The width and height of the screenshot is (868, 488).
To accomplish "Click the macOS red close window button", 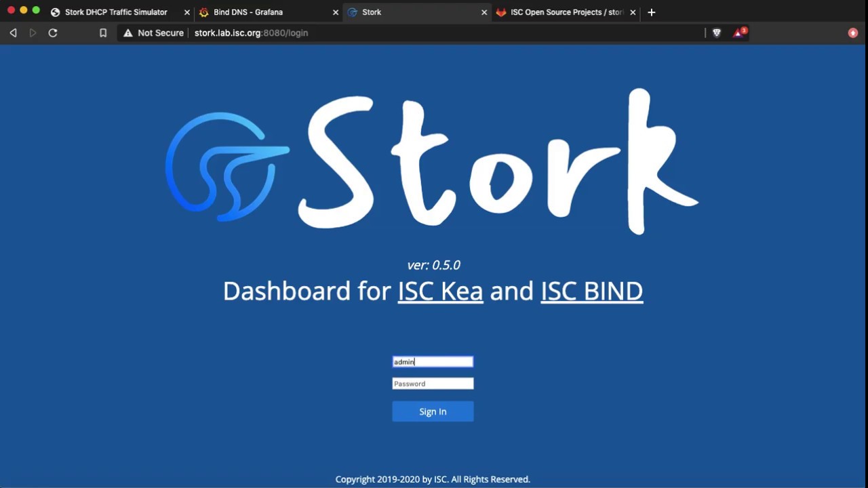I will 11,10.
